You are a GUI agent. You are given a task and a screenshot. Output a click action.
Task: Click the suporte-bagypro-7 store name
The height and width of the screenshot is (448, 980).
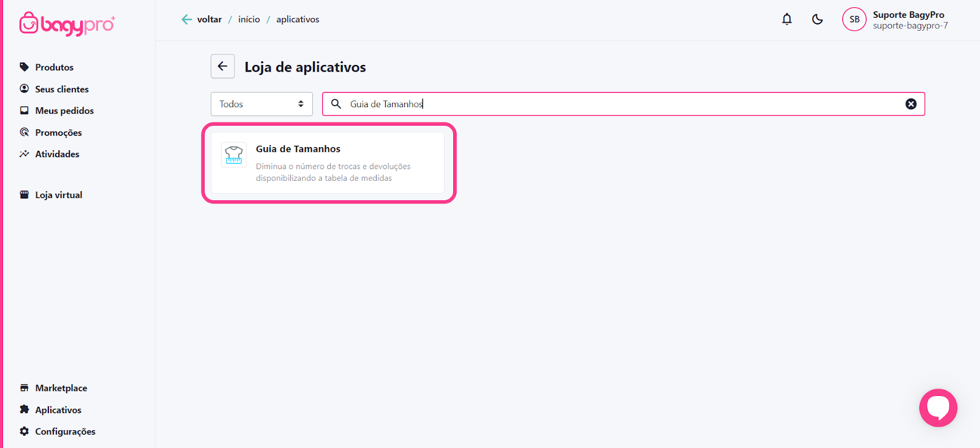point(910,26)
